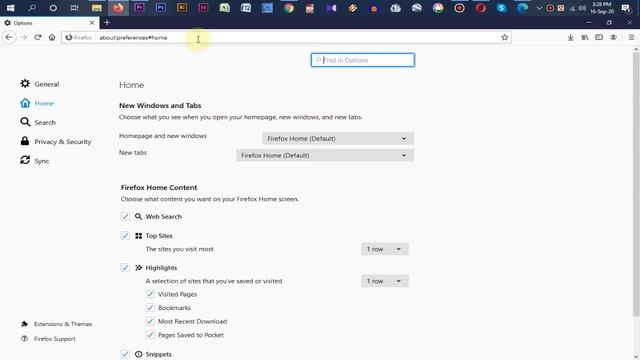Uncheck the Web Search checkbox
The image size is (640, 360).
125,216
